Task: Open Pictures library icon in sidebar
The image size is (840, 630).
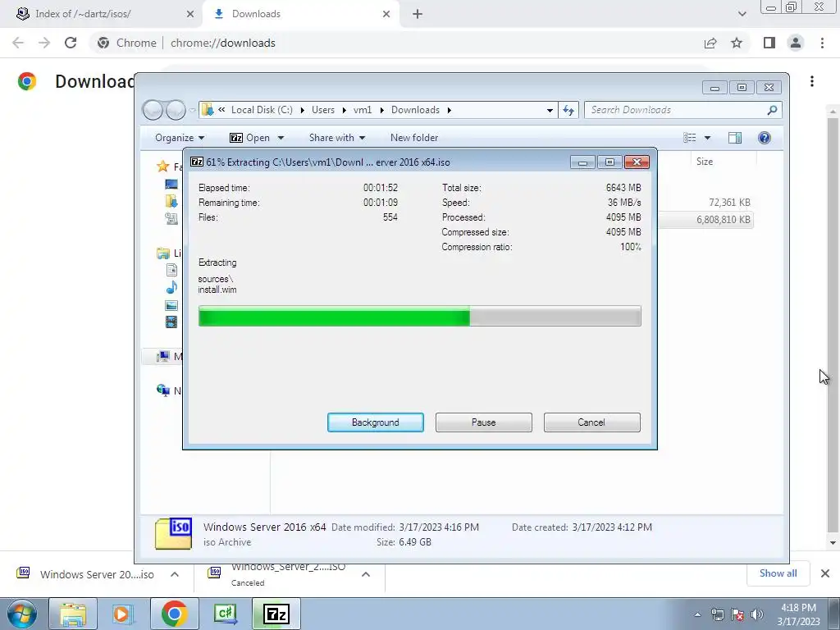Action: (x=171, y=305)
